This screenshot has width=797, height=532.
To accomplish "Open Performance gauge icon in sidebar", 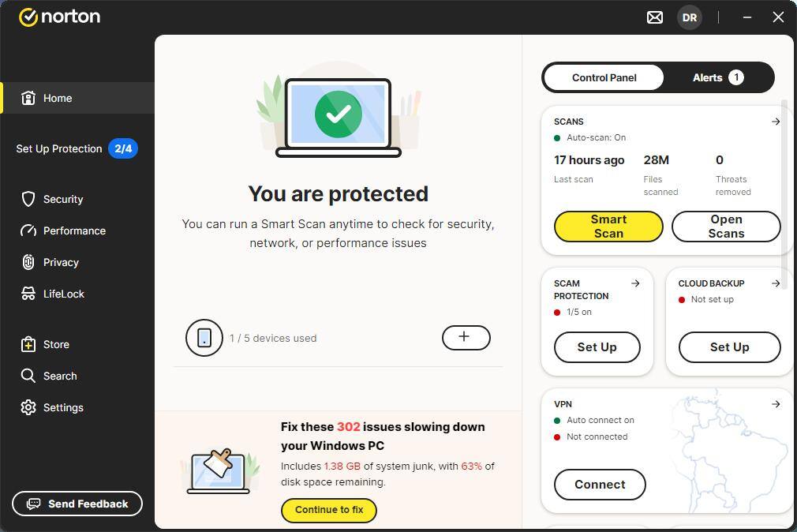I will click(x=28, y=230).
